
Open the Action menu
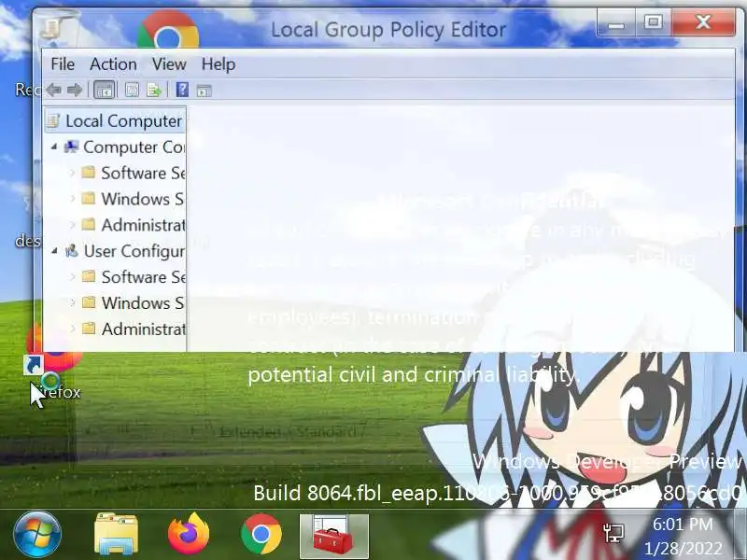point(113,63)
